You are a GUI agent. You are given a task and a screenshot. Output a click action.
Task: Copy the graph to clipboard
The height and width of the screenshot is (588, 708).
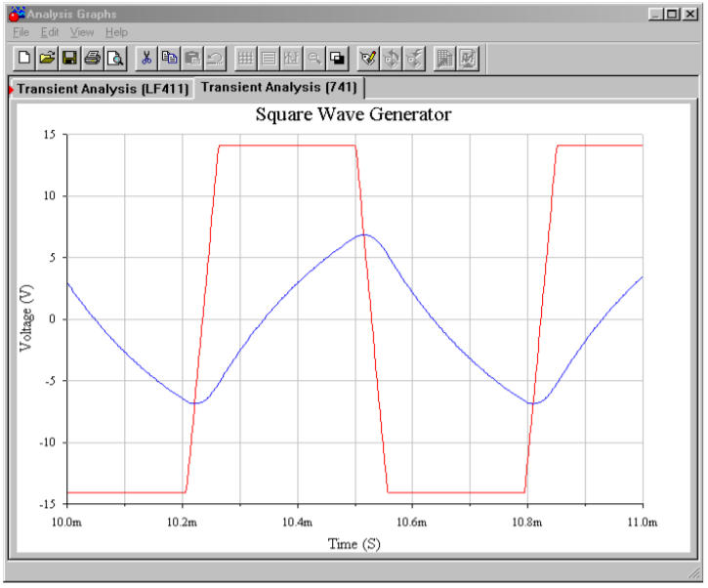tap(169, 59)
